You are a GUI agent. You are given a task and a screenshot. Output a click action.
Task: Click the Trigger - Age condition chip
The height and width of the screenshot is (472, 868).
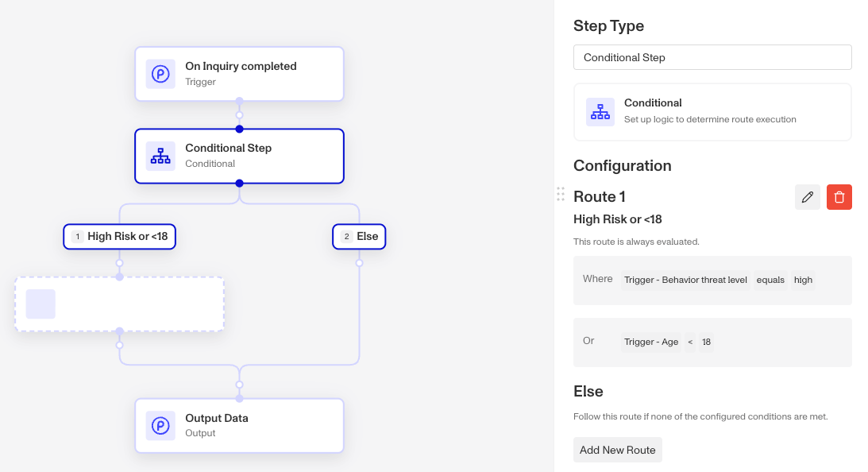[x=651, y=342]
